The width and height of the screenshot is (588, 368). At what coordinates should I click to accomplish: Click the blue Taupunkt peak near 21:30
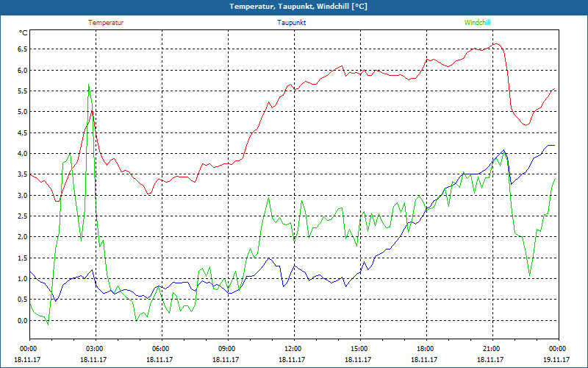point(503,150)
